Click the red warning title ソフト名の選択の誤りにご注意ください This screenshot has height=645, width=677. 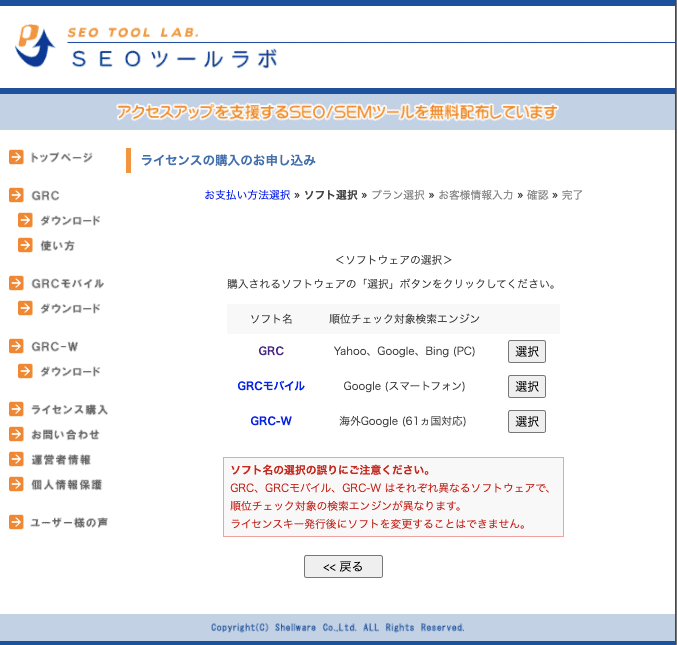[x=330, y=470]
